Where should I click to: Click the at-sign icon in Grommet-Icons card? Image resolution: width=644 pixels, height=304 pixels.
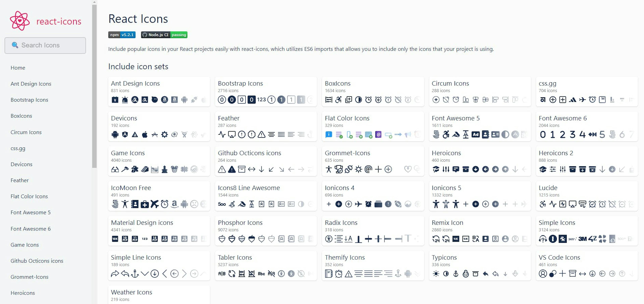point(368,169)
